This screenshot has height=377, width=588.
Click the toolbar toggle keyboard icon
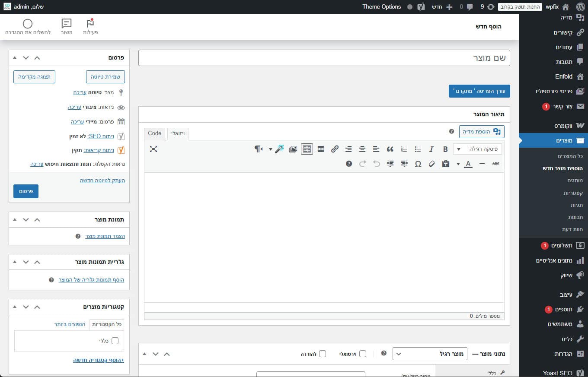[307, 149]
